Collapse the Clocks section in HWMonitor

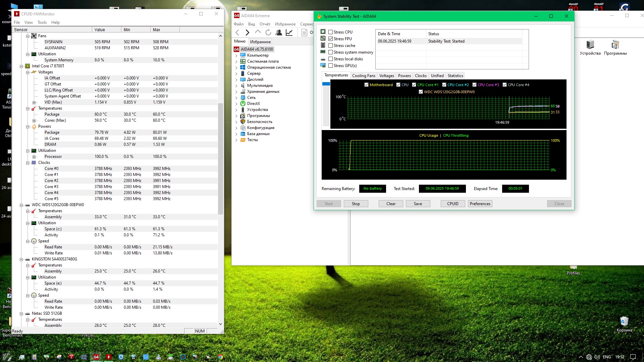(x=28, y=163)
